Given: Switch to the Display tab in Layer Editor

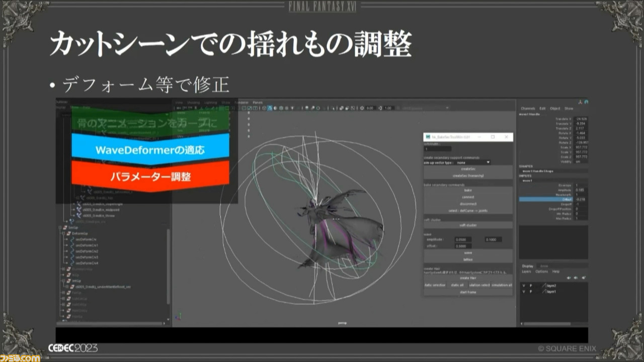Looking at the screenshot, I should (527, 266).
